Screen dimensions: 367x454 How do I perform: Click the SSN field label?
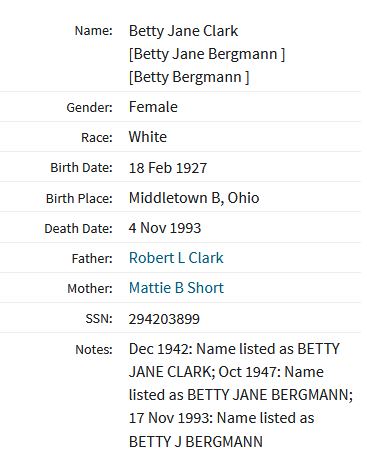(x=99, y=319)
